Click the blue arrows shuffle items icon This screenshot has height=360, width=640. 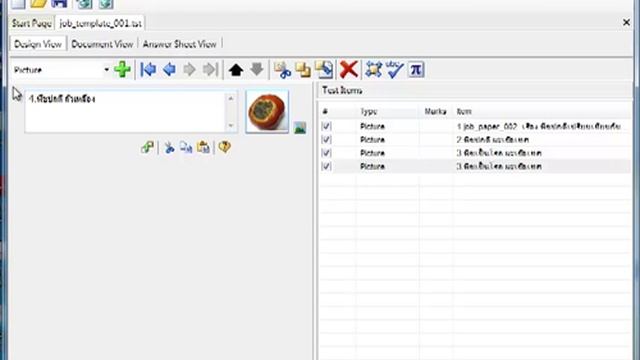point(373,69)
